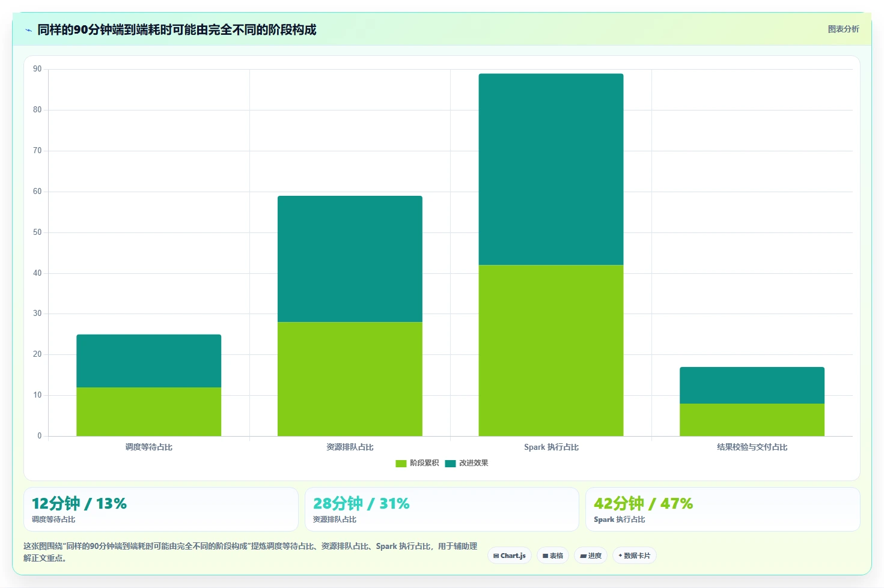Click the 12分钟 / 13% stat card value

tap(79, 503)
